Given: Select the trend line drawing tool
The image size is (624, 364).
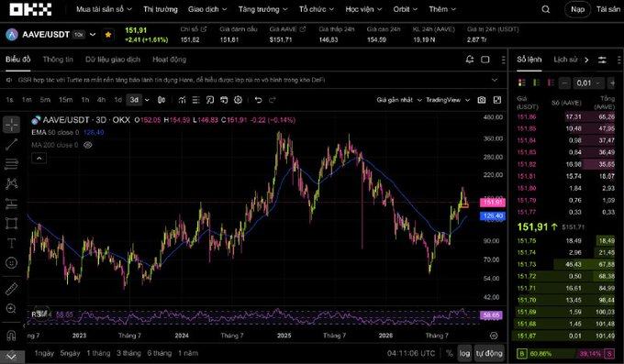Looking at the screenshot, I should (x=12, y=144).
